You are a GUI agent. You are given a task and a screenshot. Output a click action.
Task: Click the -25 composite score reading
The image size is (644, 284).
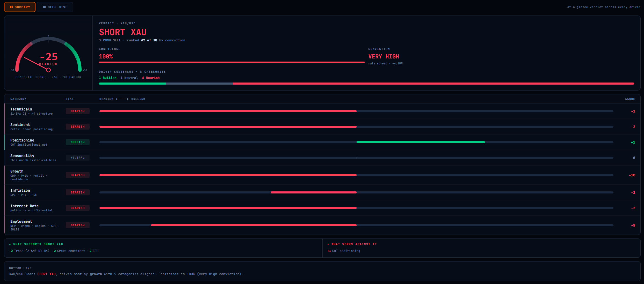49,57
